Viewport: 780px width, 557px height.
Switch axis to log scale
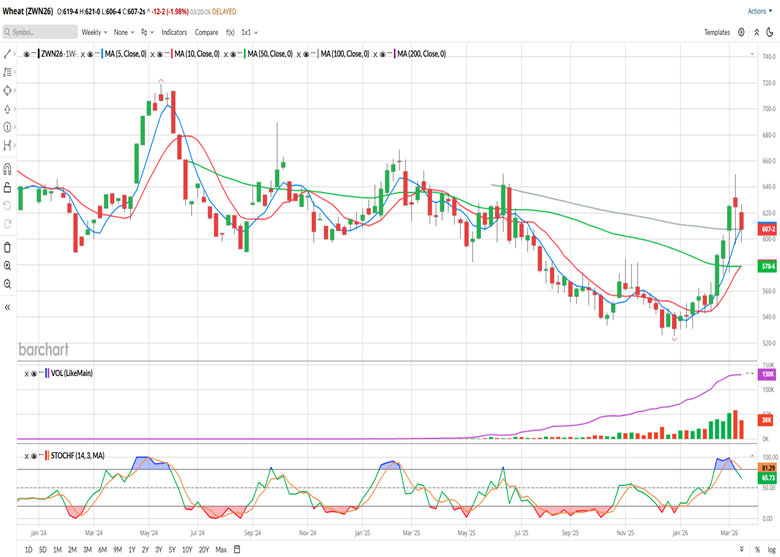(771, 550)
